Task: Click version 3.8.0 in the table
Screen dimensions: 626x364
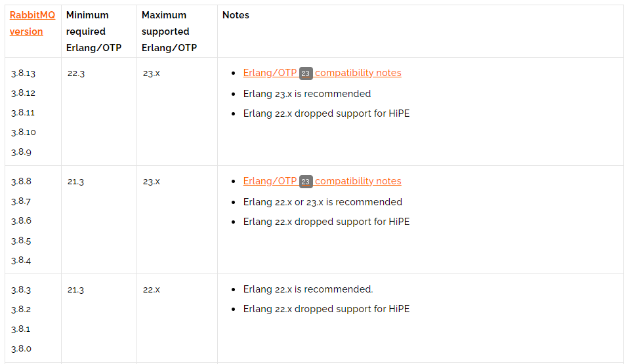Action: pos(21,349)
